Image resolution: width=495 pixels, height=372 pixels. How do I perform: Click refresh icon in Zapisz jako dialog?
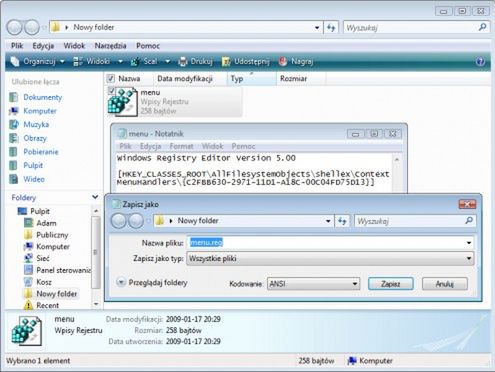click(342, 221)
